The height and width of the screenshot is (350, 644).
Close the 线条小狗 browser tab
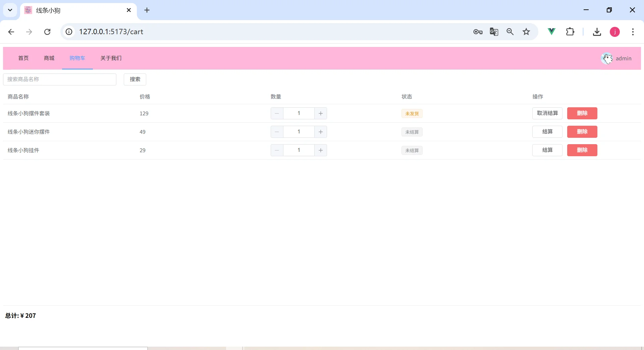[129, 10]
